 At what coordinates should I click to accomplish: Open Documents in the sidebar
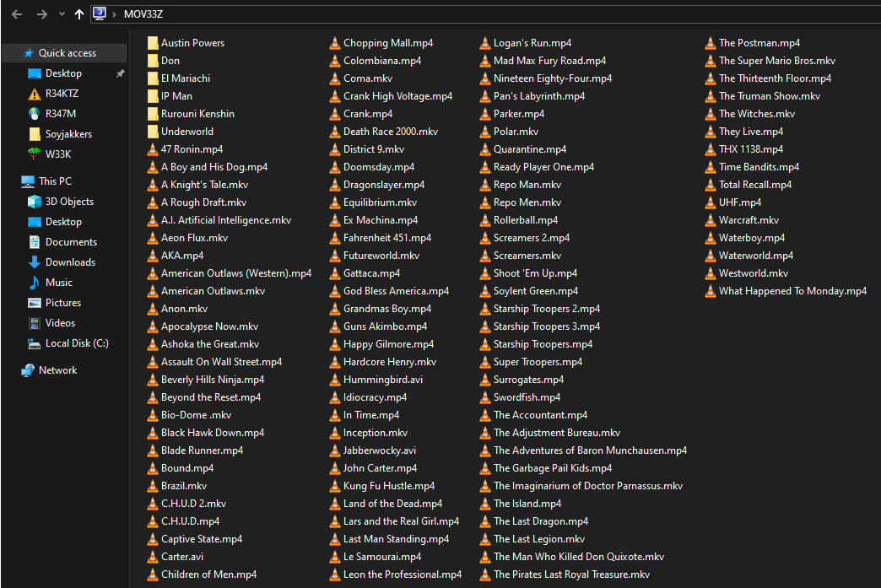72,241
